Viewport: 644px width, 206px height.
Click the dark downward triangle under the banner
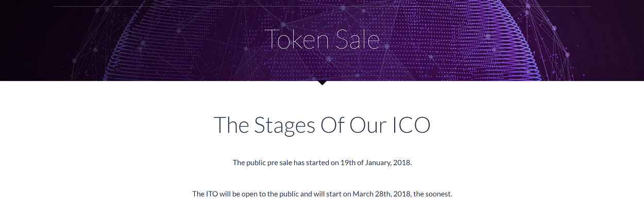[322, 83]
